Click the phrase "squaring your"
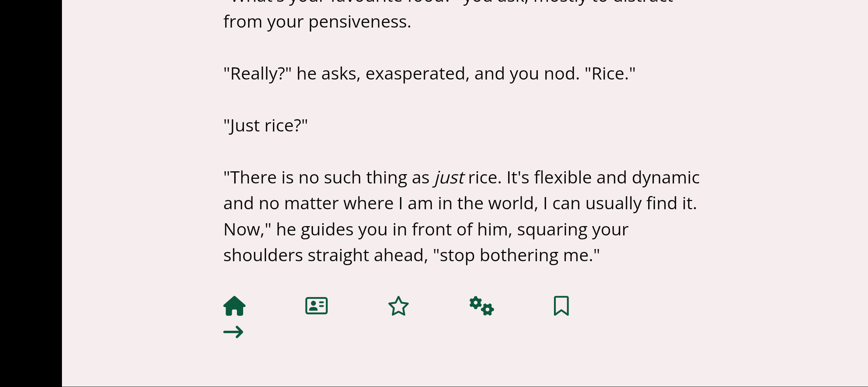 [x=573, y=230]
